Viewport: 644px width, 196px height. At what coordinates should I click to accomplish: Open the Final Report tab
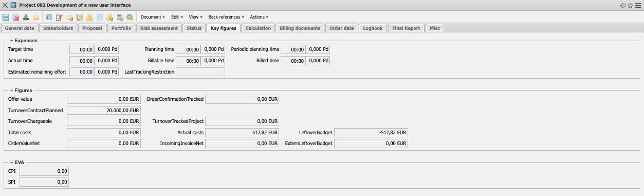[x=406, y=28]
